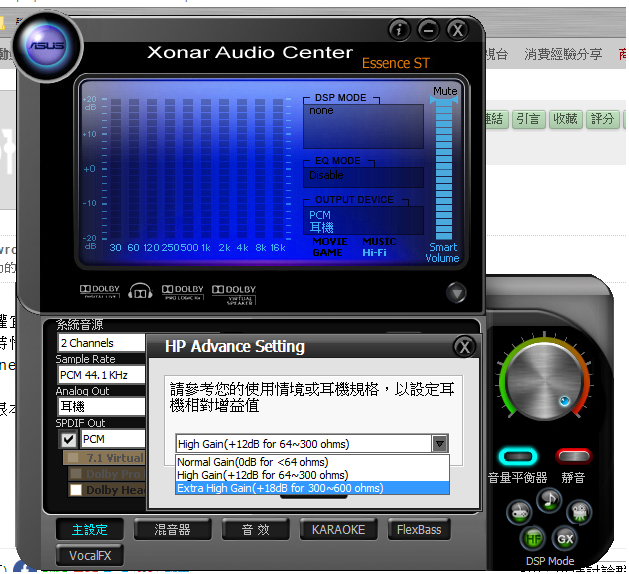629x574 pixels.
Task: Switch to the FlexBass tab
Action: click(419, 529)
